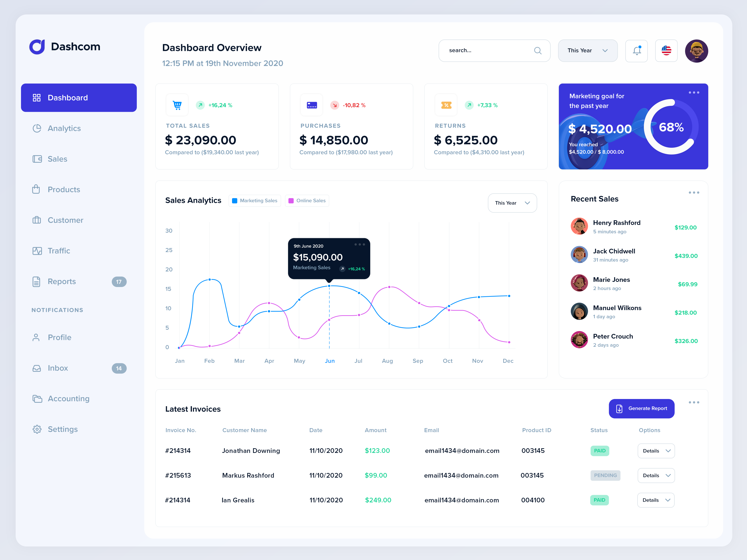Click Generate Report button

(641, 408)
